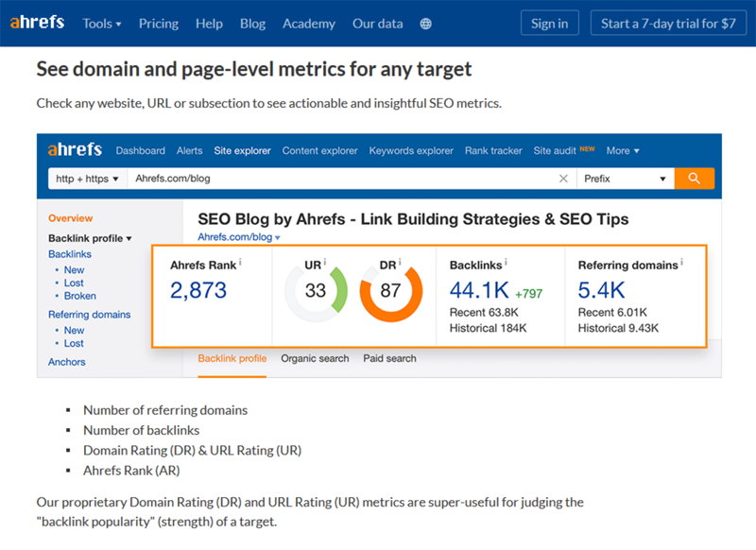Open Backlinks in the sidebar
756x550 pixels.
(70, 254)
